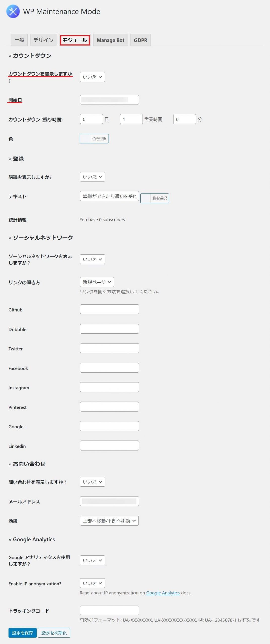Focus the countdown 日 number field
The height and width of the screenshot is (644, 270).
click(x=91, y=119)
